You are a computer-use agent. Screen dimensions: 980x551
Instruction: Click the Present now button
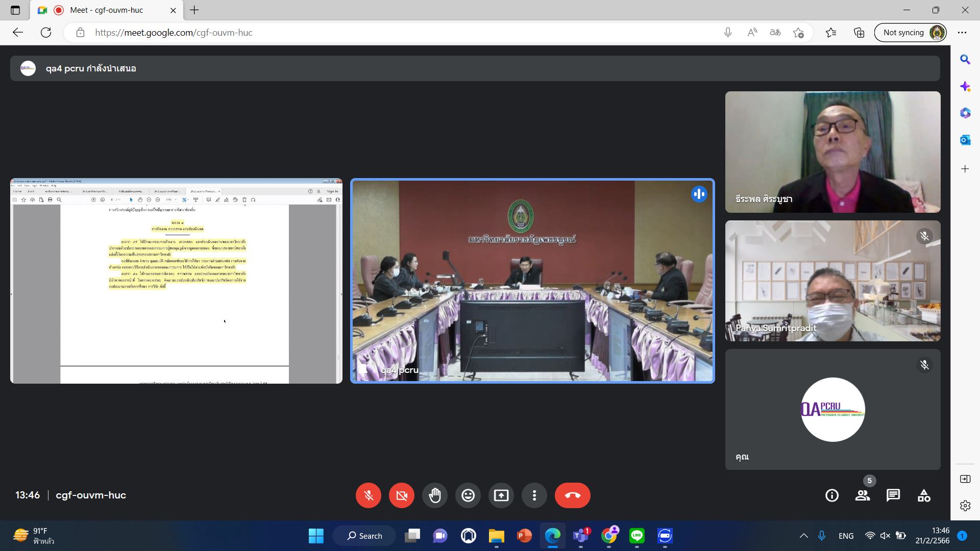501,495
